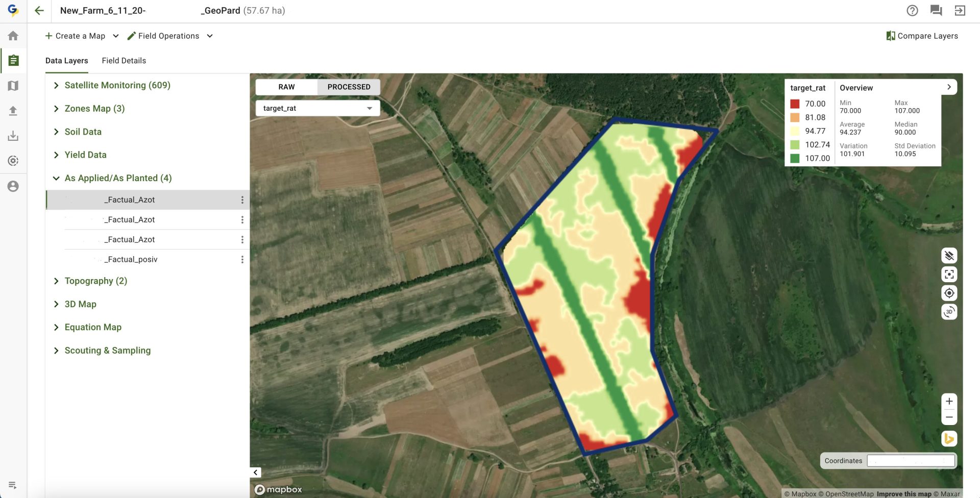Open options for _Factual_posiv layer
Image resolution: width=980 pixels, height=498 pixels.
(x=242, y=260)
